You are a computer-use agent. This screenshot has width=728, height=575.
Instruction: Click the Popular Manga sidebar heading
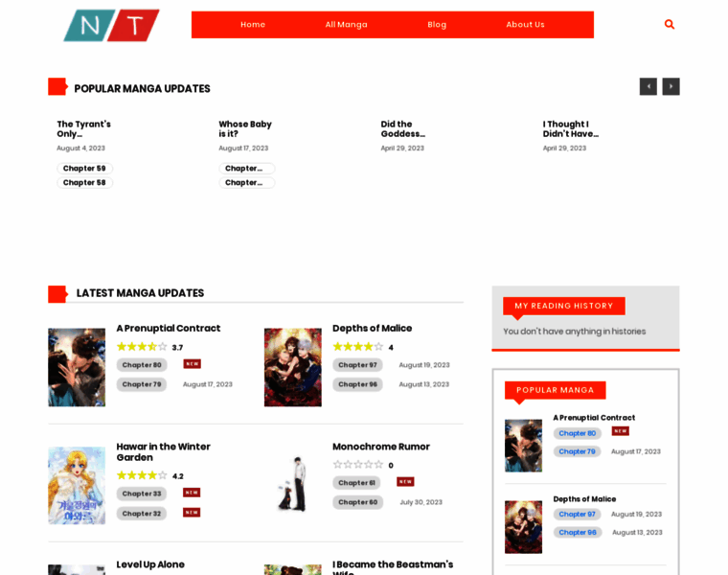point(556,390)
